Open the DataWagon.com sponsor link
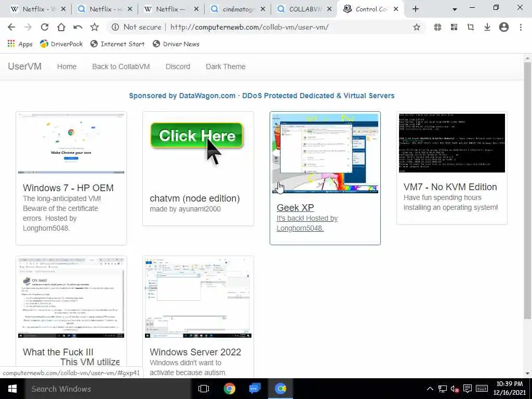The image size is (532, 399). pos(262,96)
